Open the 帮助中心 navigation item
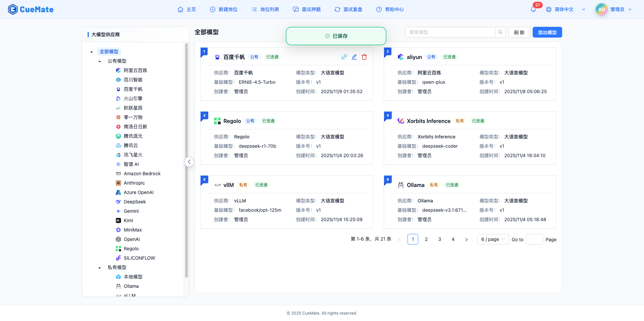 (x=390, y=9)
